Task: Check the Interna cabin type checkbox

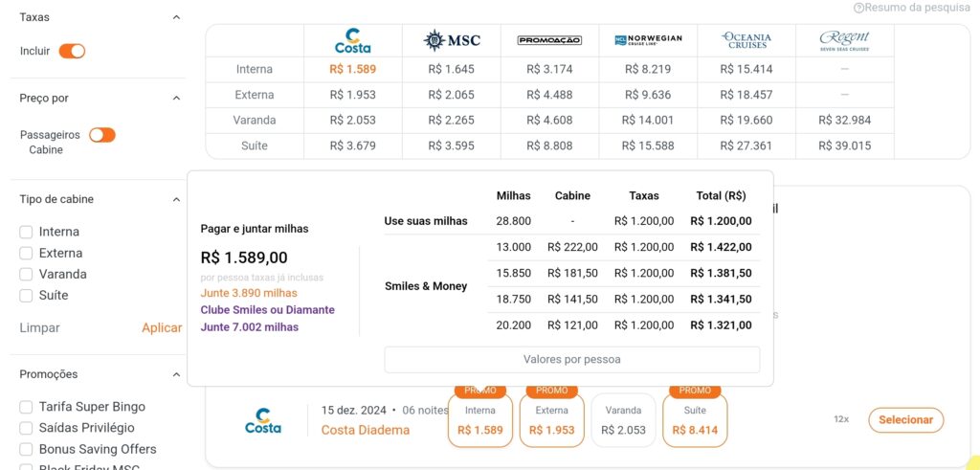Action: pos(27,232)
